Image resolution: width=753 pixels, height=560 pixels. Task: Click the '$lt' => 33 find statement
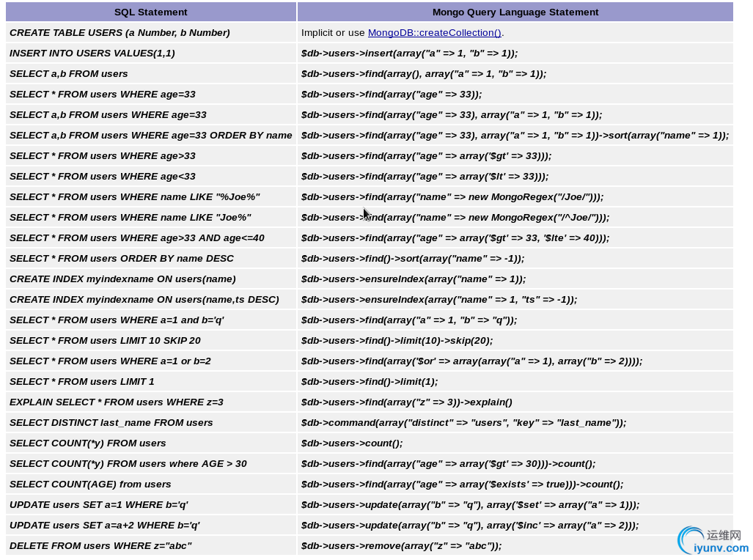pyautogui.click(x=515, y=176)
